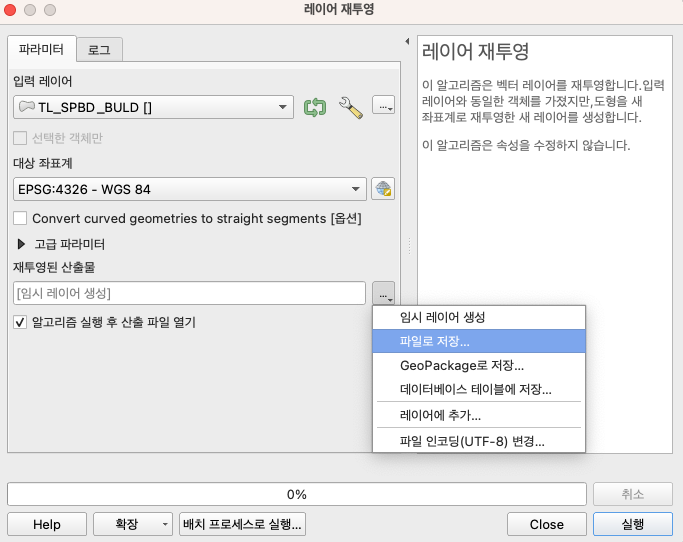Viewport: 683px width, 542px height.
Task: Close the dialog with red window button
Action: tap(10, 10)
